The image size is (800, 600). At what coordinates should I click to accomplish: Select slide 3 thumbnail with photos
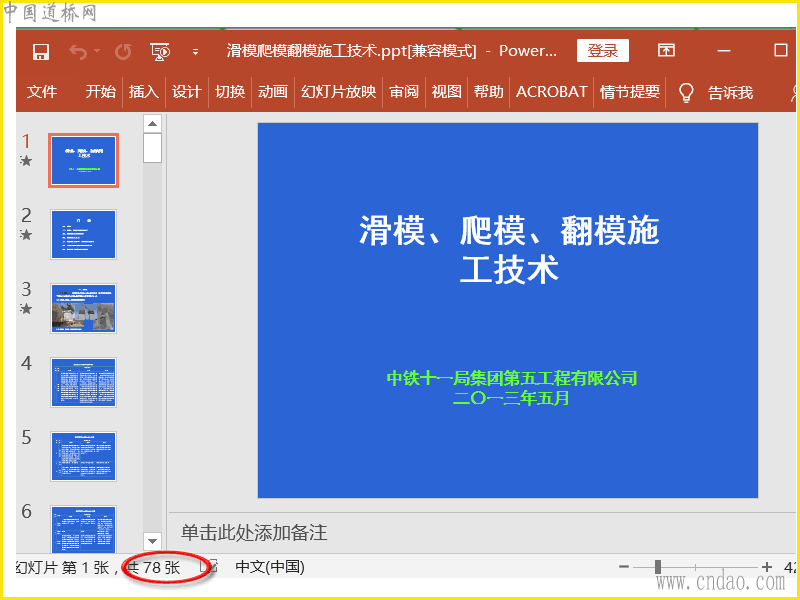point(84,309)
